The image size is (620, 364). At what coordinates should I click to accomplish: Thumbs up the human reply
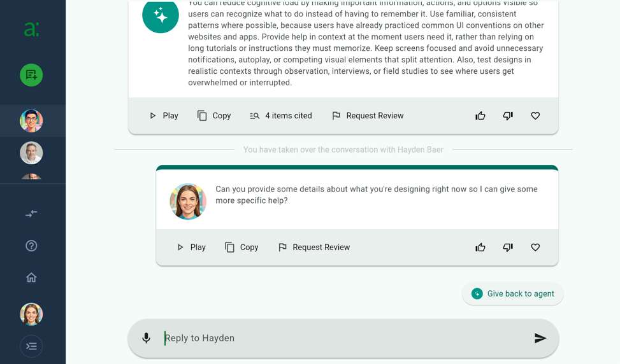click(x=480, y=247)
